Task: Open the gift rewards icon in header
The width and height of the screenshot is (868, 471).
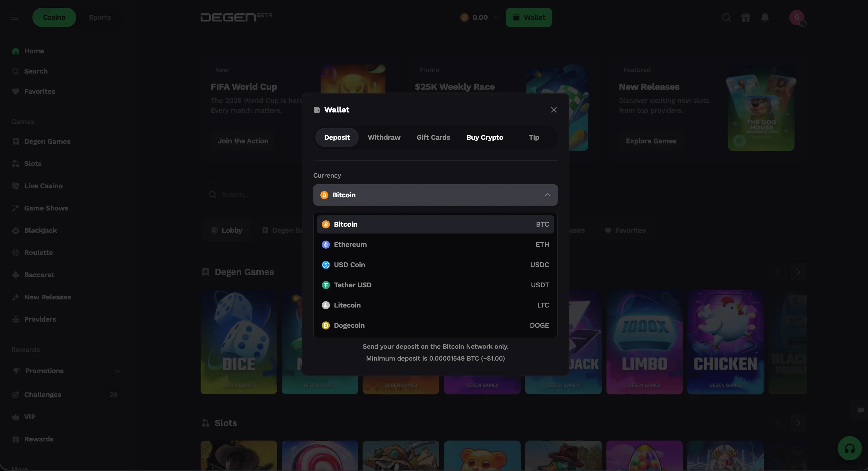Action: click(x=746, y=17)
